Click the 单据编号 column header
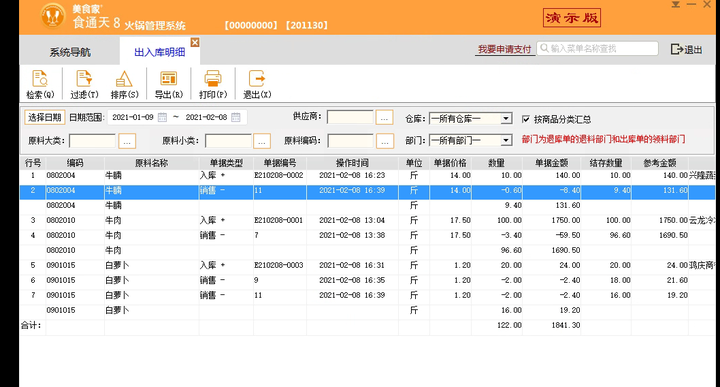Image resolution: width=720 pixels, height=387 pixels. pyautogui.click(x=280, y=163)
